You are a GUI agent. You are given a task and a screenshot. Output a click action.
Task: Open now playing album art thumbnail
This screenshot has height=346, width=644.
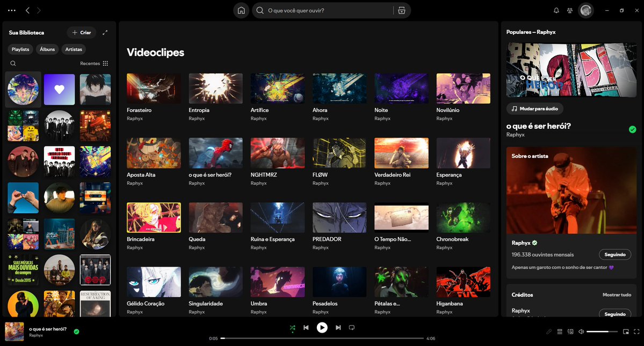[x=15, y=332]
